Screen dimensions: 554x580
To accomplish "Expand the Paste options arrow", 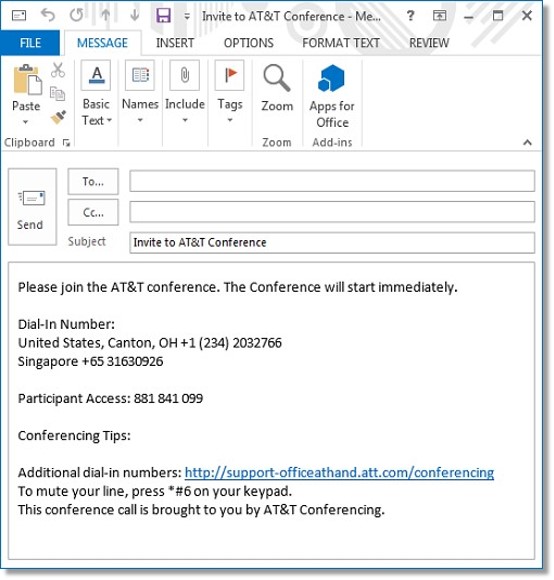I will [26, 122].
